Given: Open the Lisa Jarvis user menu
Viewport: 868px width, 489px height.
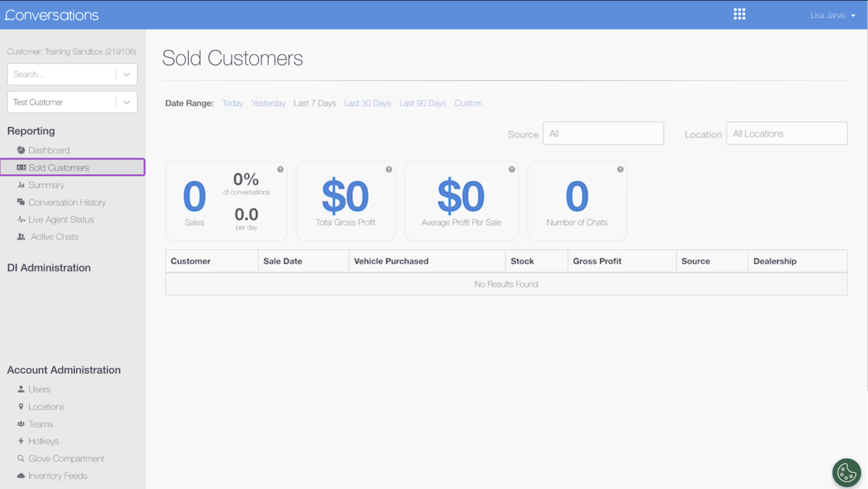Looking at the screenshot, I should (832, 15).
